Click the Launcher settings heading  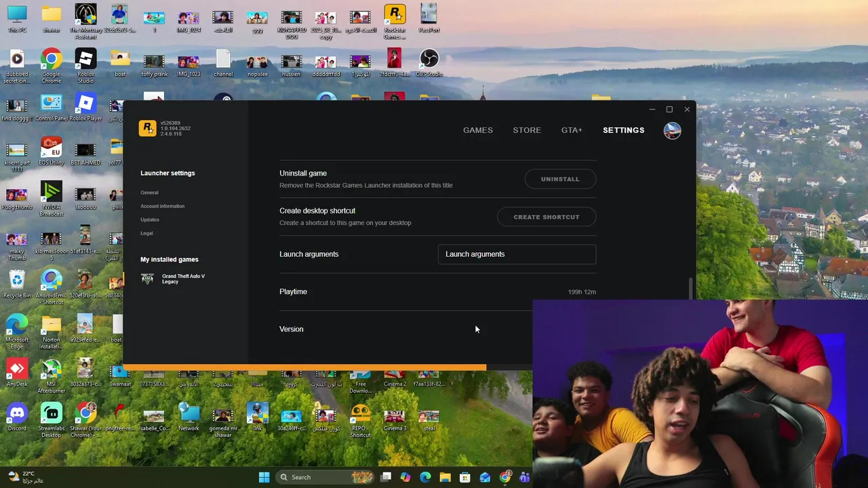[167, 173]
